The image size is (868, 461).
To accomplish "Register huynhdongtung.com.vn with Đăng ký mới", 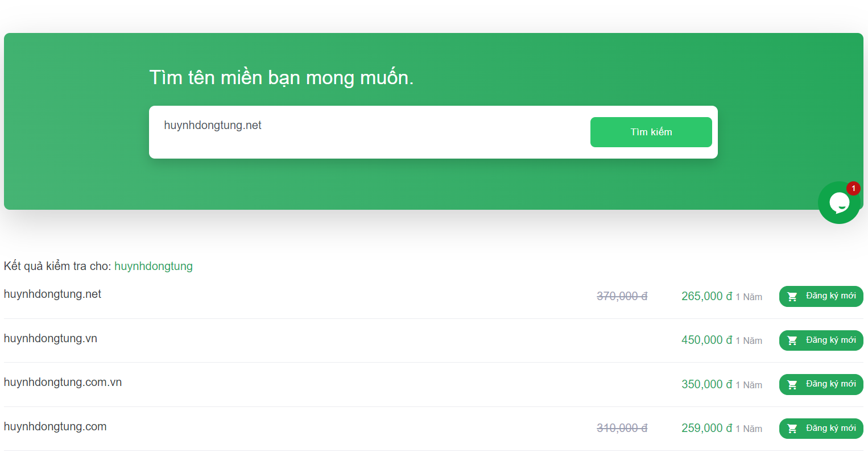I will [821, 384].
